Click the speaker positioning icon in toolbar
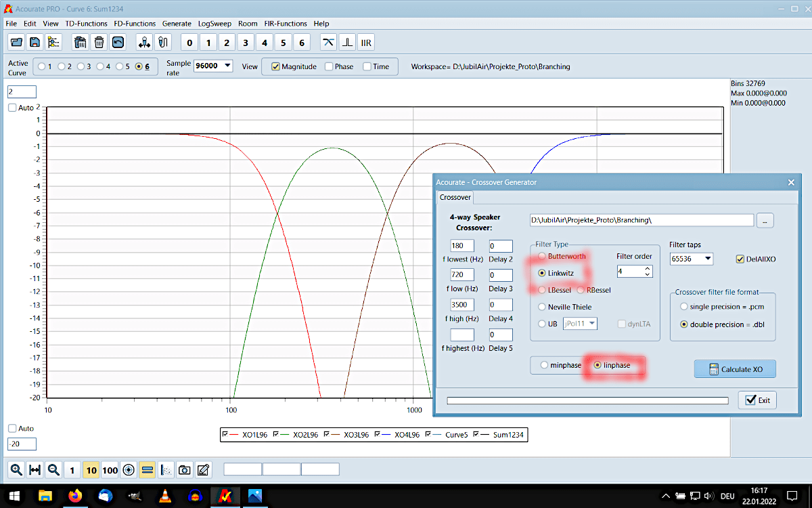Screen dimensions: 812x508 (x=144, y=43)
